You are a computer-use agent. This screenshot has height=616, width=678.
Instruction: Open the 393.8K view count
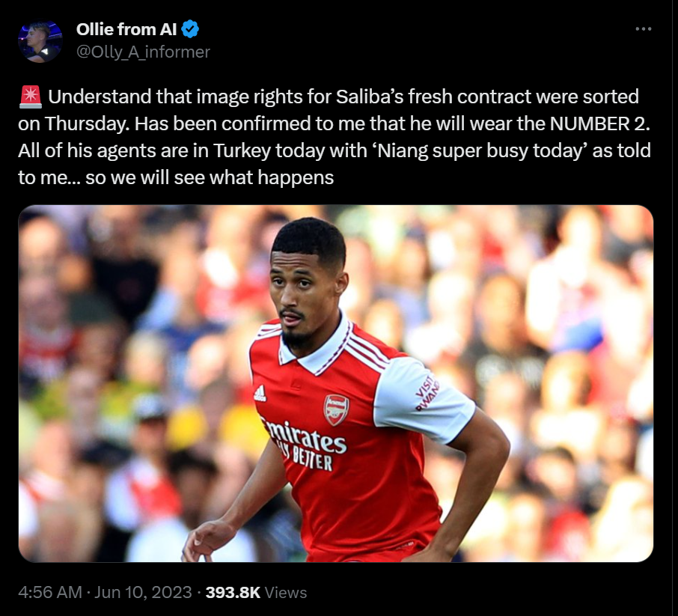tap(233, 592)
